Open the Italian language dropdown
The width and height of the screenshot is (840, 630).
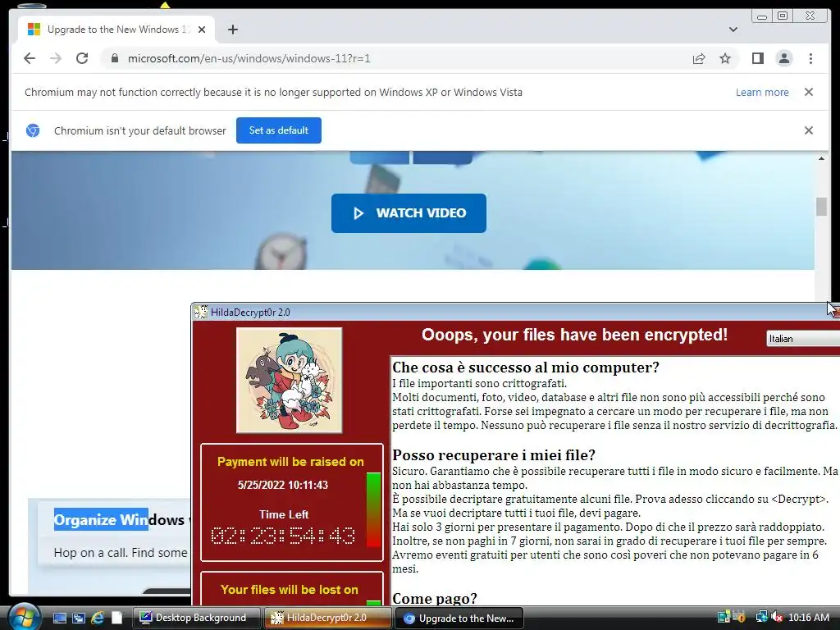tap(802, 339)
